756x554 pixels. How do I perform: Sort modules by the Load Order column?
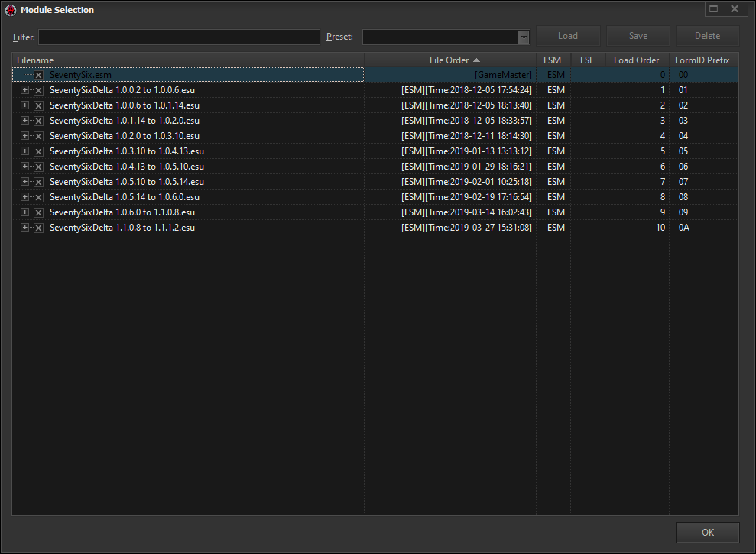coord(636,60)
